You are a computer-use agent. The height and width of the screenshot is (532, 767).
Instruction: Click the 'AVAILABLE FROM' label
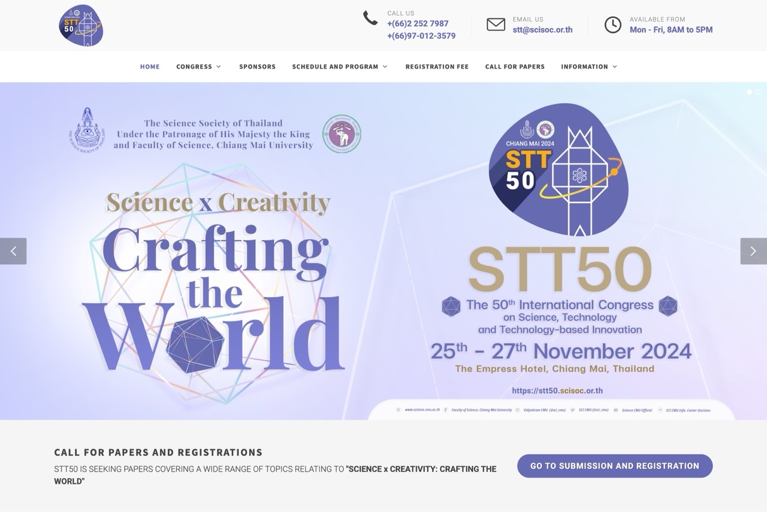tap(657, 19)
